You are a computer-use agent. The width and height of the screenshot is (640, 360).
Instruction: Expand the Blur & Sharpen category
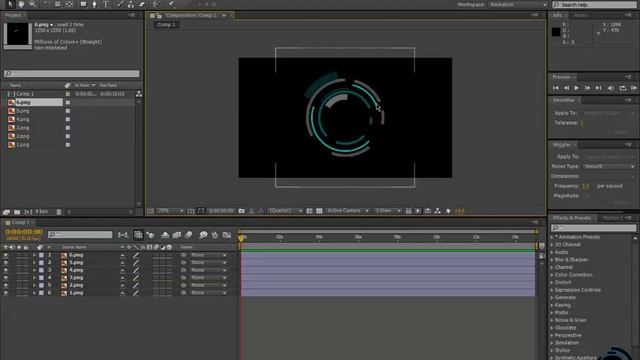point(552,260)
